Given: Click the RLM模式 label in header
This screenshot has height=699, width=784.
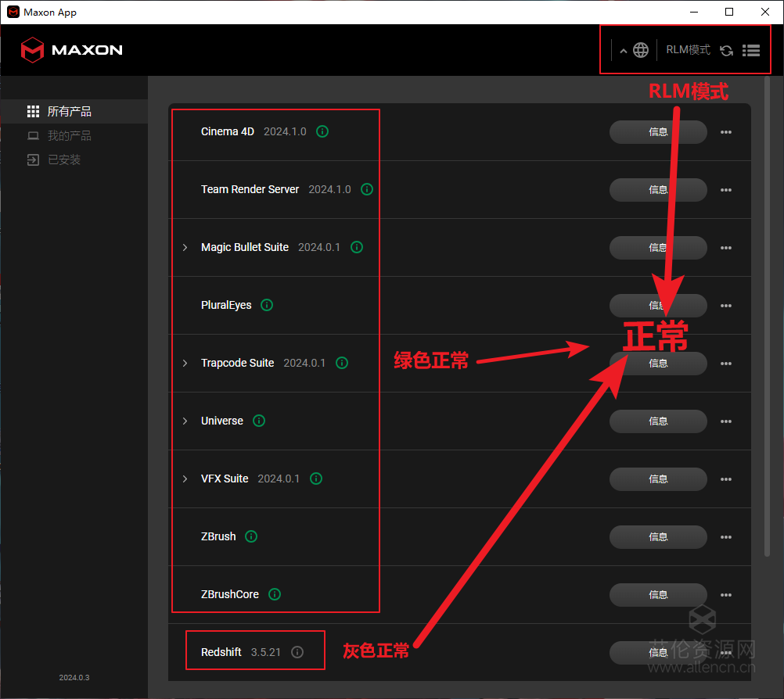Looking at the screenshot, I should 688,49.
